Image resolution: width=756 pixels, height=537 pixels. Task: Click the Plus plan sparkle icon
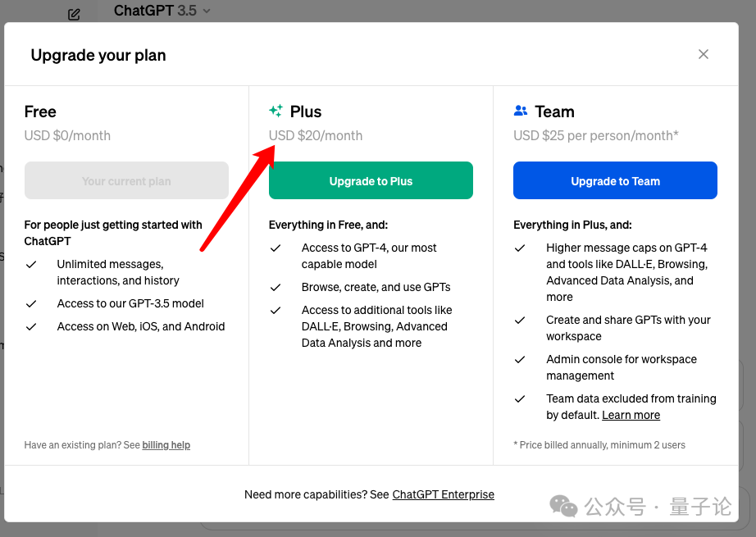pyautogui.click(x=276, y=111)
